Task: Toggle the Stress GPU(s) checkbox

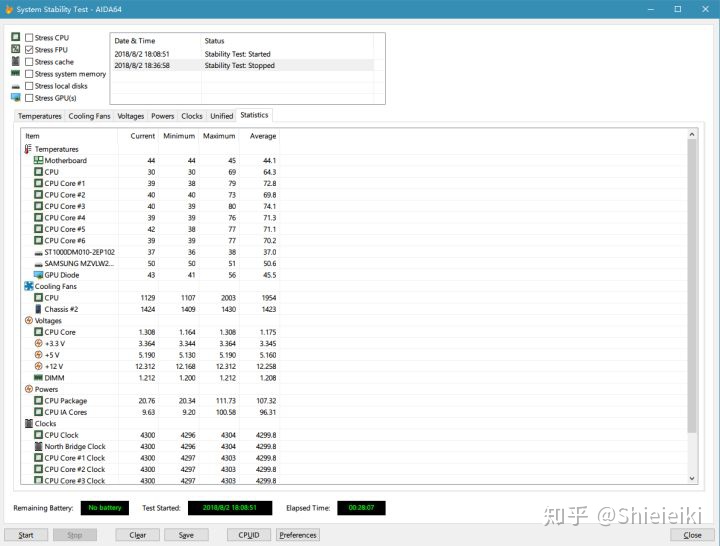Action: tap(29, 98)
